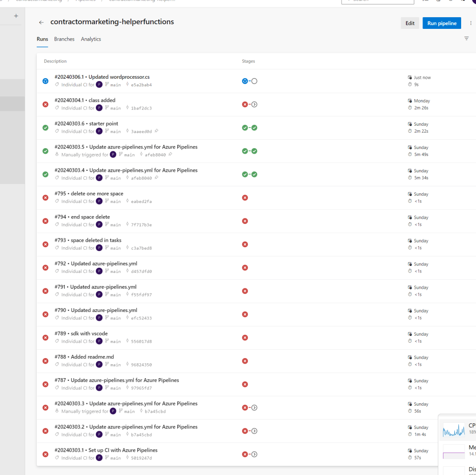This screenshot has width=476, height=475.
Task: Open the more actions vertical ellipsis
Action: (x=471, y=23)
